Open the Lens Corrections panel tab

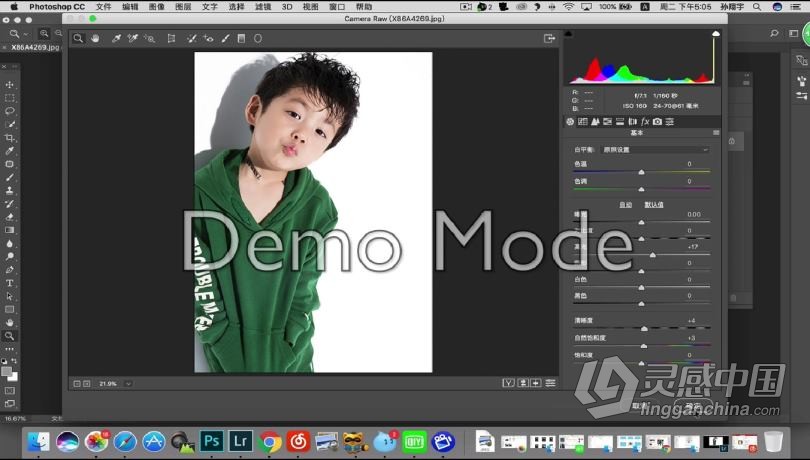(632, 121)
